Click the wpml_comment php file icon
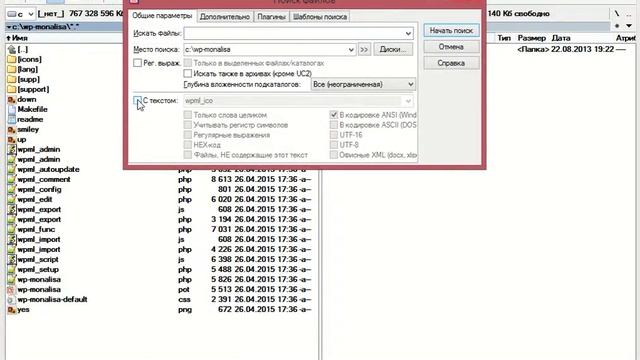 [12, 180]
